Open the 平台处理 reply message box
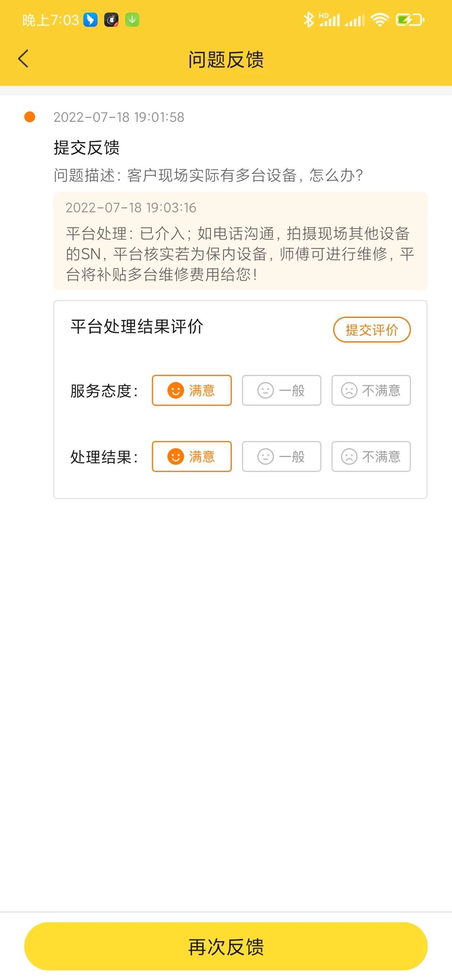Viewport: 452px width, 980px height. [240, 241]
